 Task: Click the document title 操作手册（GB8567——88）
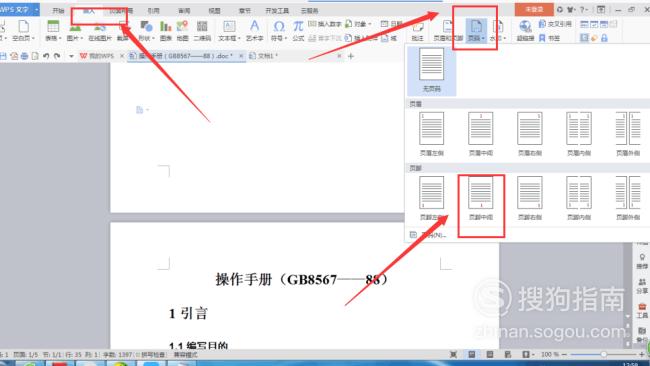coord(302,280)
